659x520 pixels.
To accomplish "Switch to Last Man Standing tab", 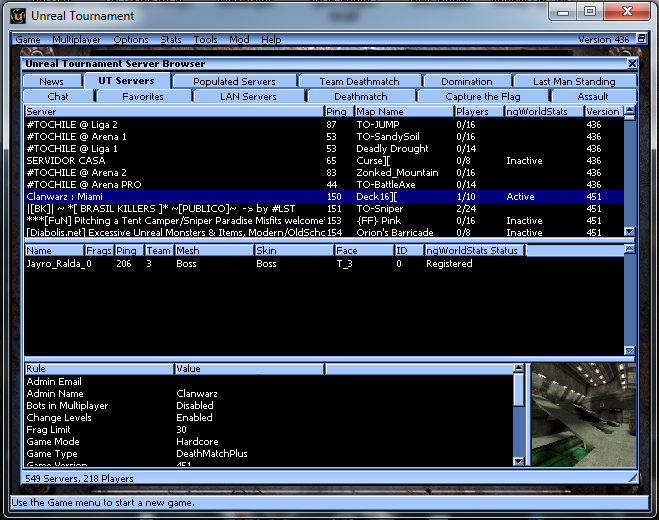I will pos(574,81).
